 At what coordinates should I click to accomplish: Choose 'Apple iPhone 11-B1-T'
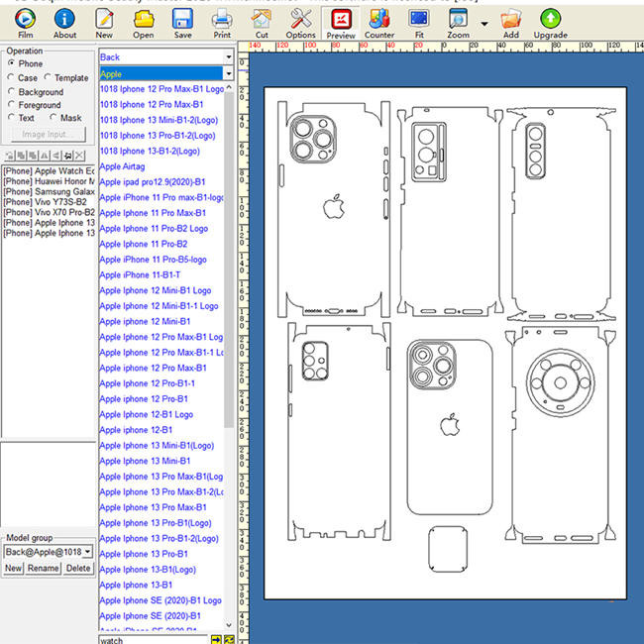click(x=140, y=274)
